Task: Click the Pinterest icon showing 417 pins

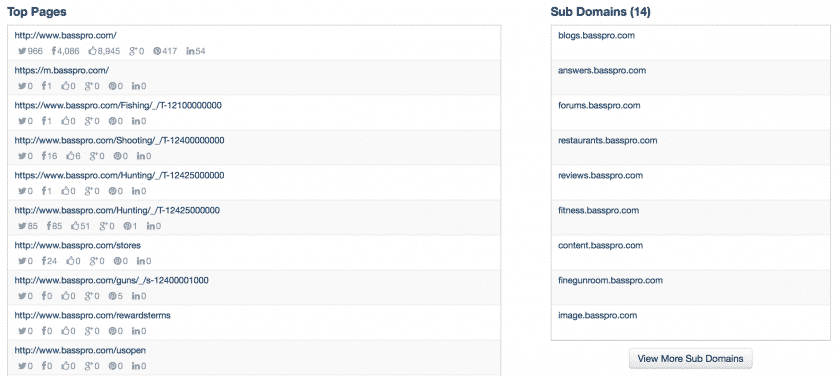Action: (x=157, y=51)
